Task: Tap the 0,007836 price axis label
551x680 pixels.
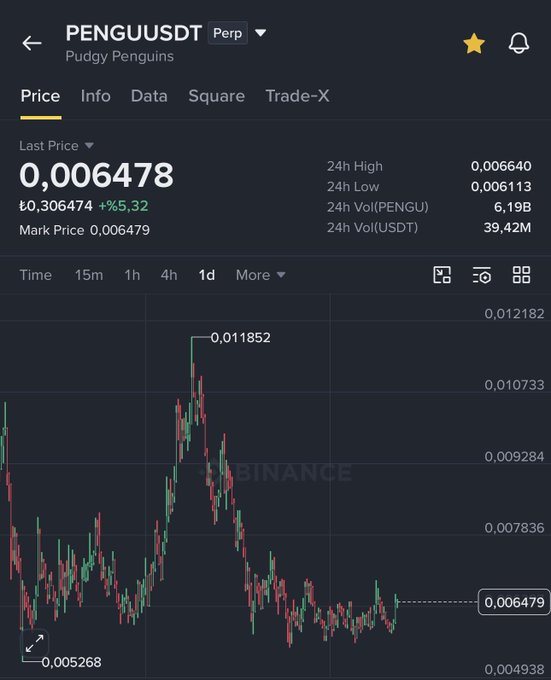Action: (514, 528)
